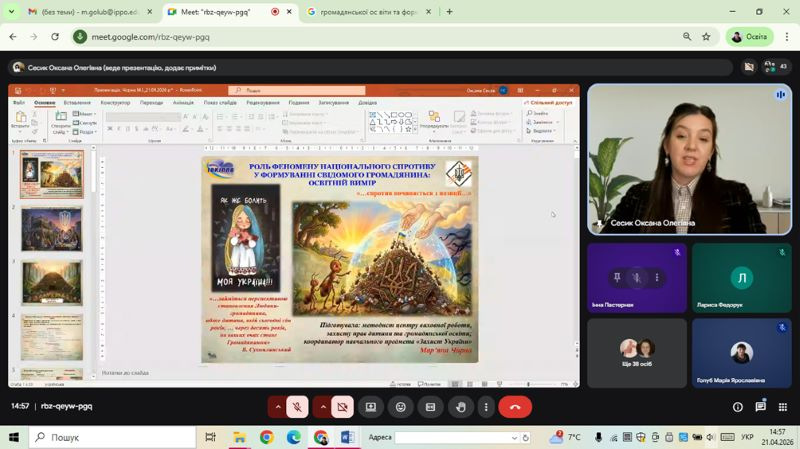Screen dimensions: 800x449
Task: Leave the call with red hang-up button
Action: point(515,407)
